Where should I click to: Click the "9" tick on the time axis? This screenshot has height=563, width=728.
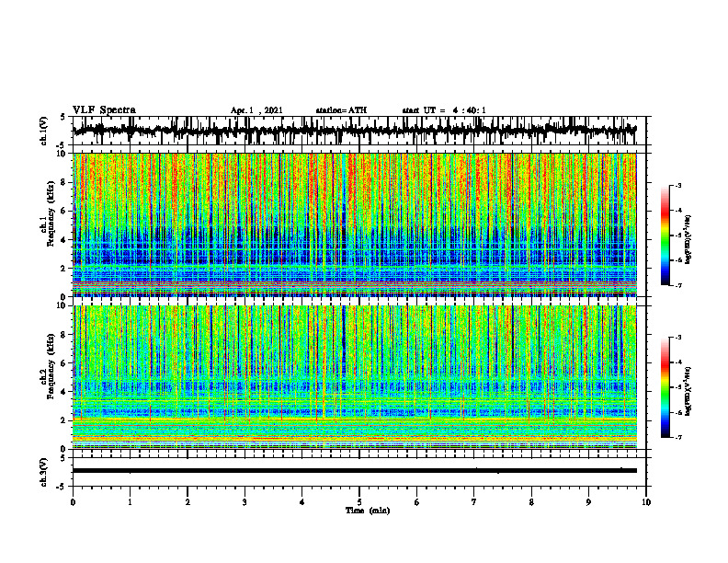(588, 502)
